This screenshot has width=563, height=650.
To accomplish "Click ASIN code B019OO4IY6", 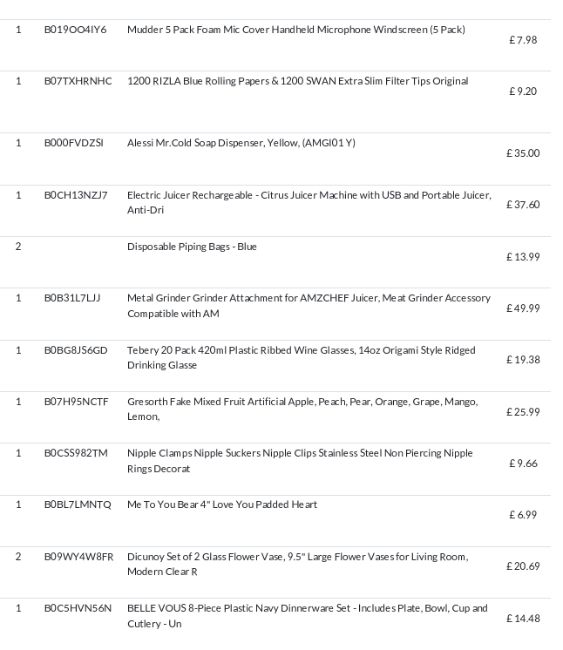I will point(75,30).
